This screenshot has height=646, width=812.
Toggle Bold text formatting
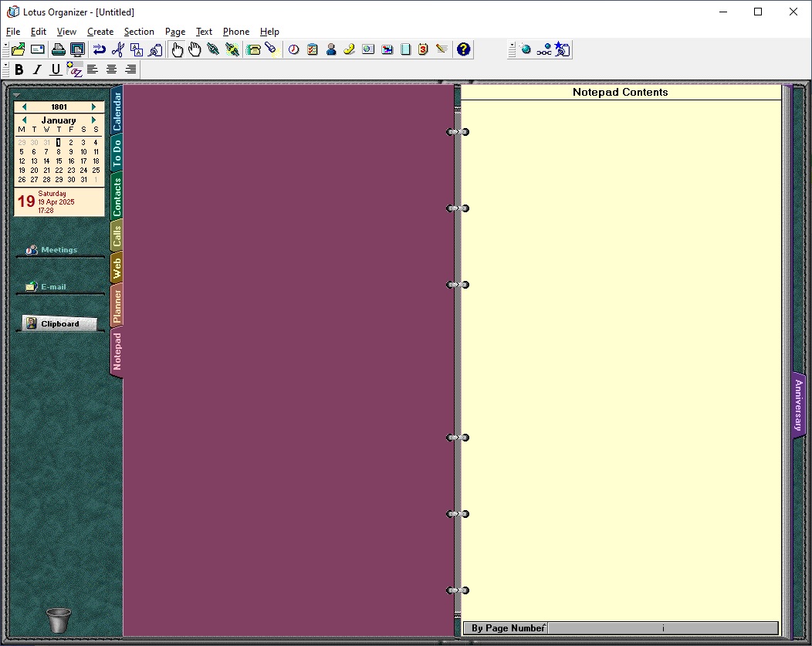click(x=19, y=69)
